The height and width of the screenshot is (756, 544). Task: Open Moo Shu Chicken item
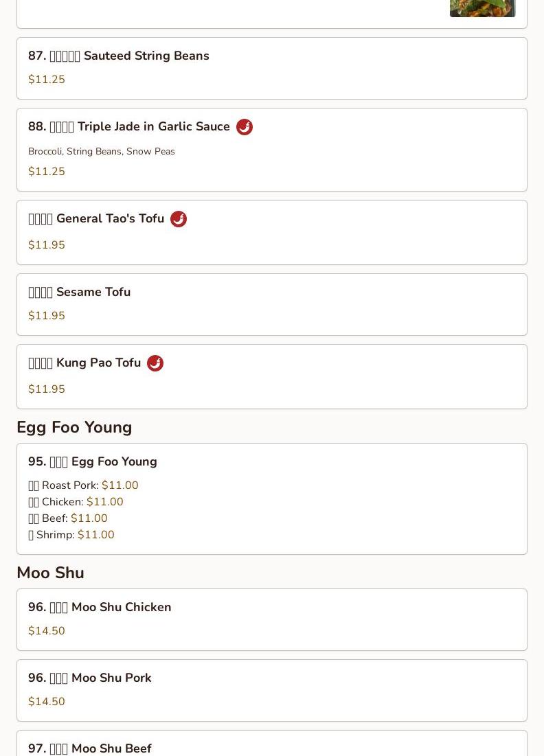(x=272, y=619)
